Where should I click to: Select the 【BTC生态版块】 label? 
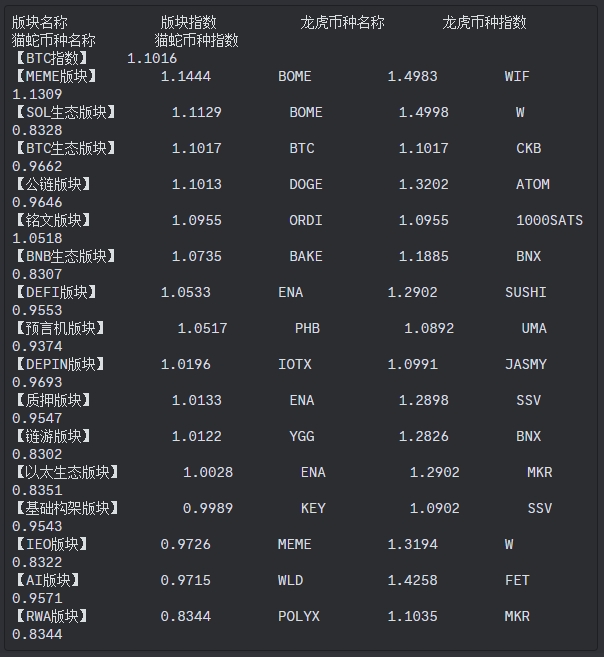click(65, 148)
